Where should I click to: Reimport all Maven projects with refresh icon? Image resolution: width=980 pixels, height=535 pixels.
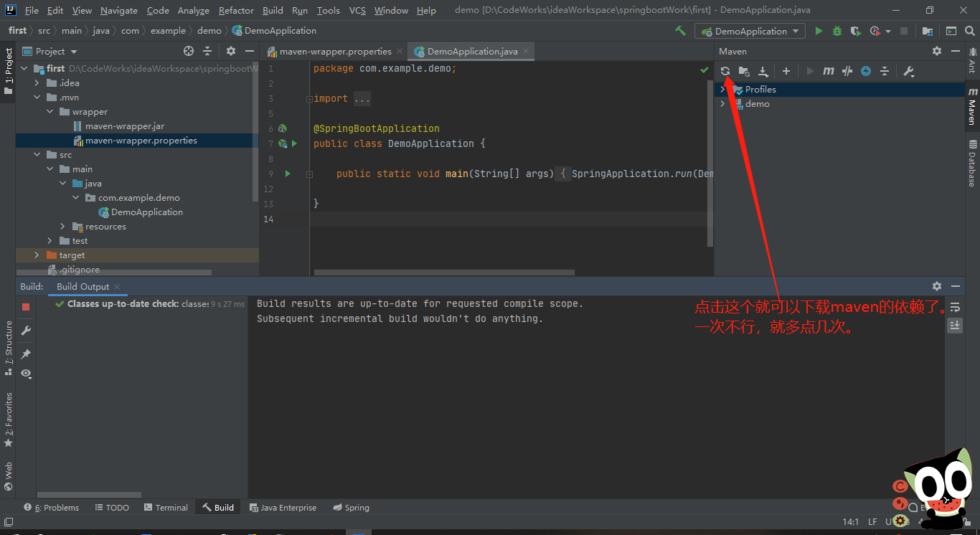[725, 71]
